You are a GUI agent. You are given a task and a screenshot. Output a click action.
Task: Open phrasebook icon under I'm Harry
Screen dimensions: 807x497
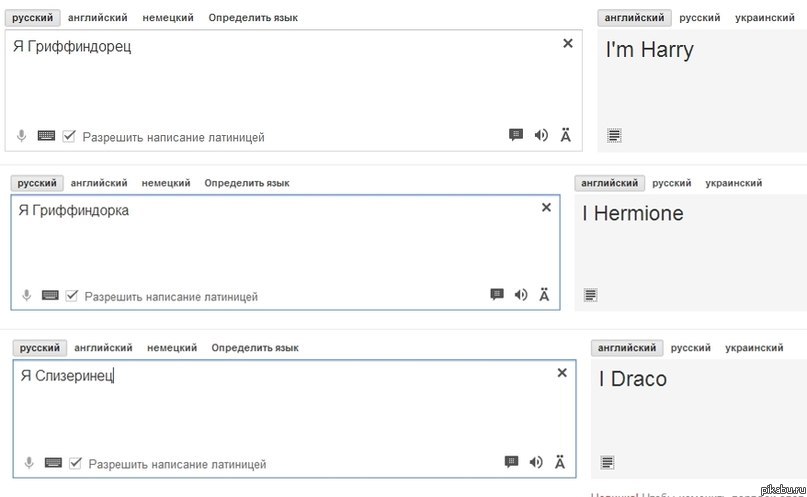[614, 136]
